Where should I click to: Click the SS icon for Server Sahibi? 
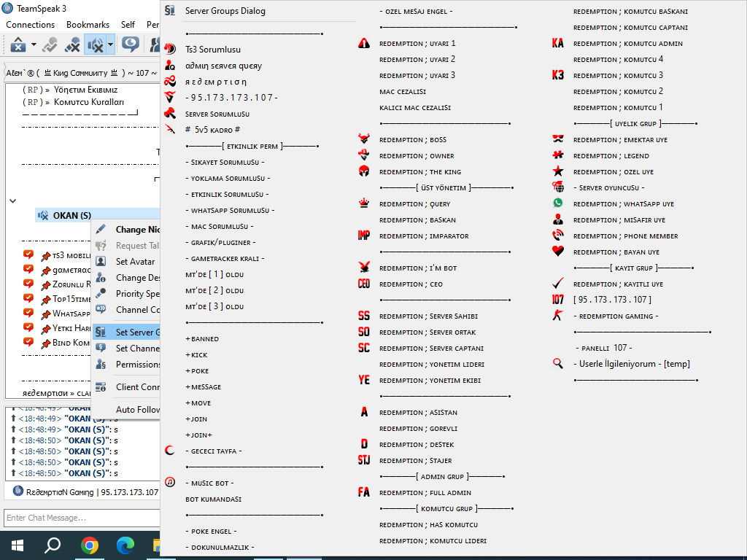tap(364, 316)
